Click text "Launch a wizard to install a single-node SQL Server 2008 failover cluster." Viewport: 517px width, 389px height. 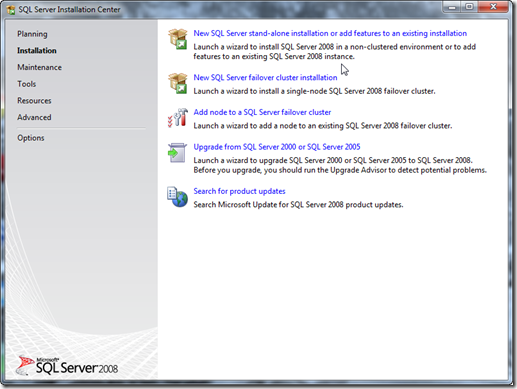tap(314, 91)
